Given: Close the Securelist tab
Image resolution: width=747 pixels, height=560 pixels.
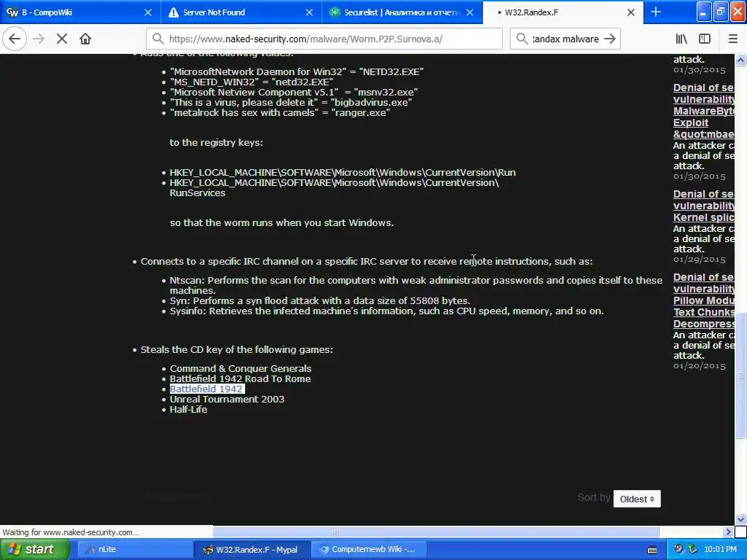Looking at the screenshot, I should pos(470,12).
